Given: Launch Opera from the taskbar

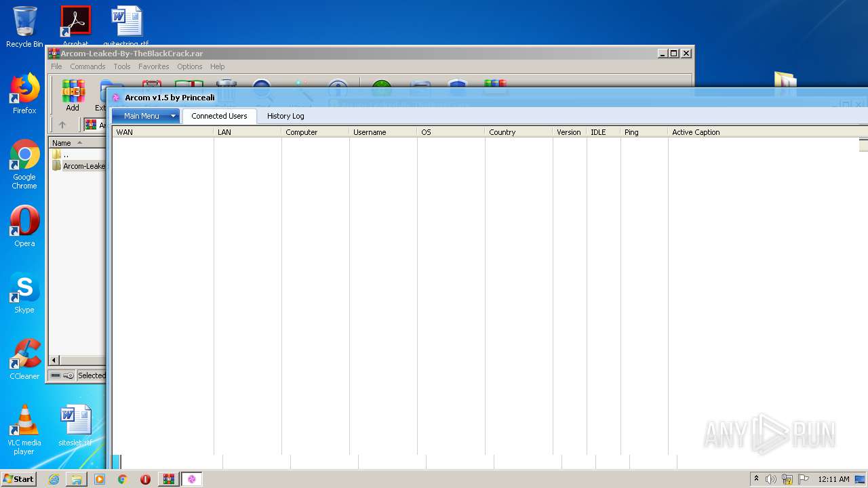Looking at the screenshot, I should point(145,479).
